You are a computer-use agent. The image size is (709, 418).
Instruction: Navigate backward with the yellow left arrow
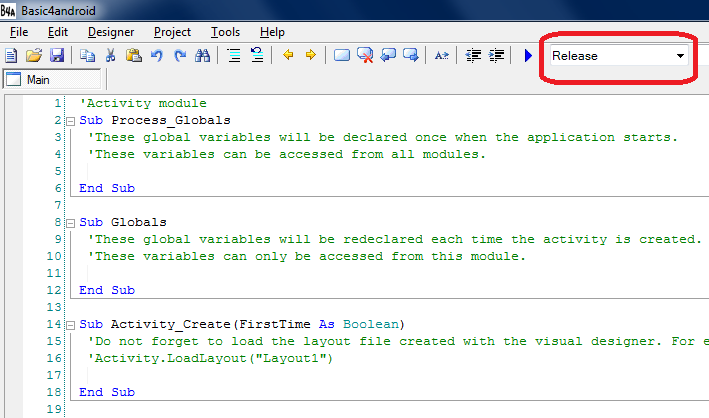coord(288,55)
